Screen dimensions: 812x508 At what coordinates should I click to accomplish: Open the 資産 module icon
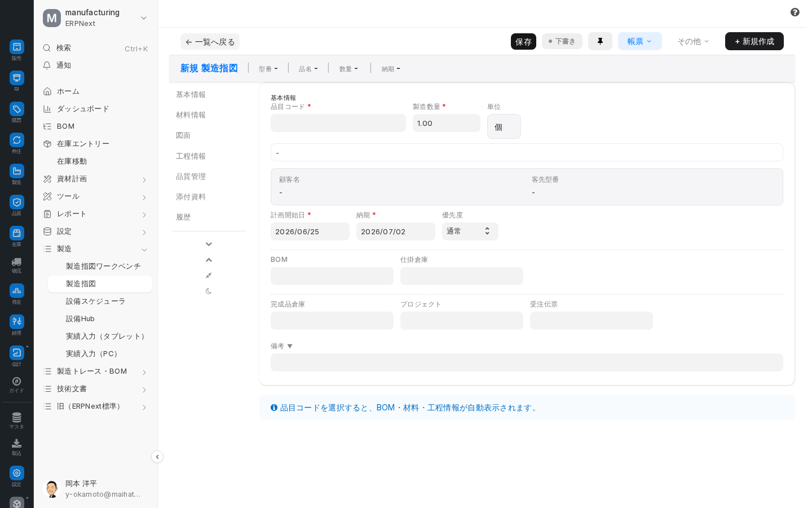tap(16, 291)
